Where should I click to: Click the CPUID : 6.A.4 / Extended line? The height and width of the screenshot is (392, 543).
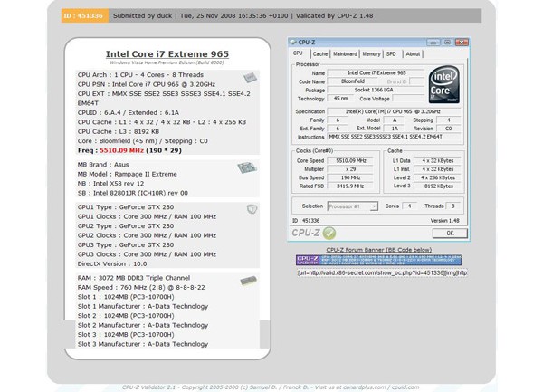(x=129, y=113)
